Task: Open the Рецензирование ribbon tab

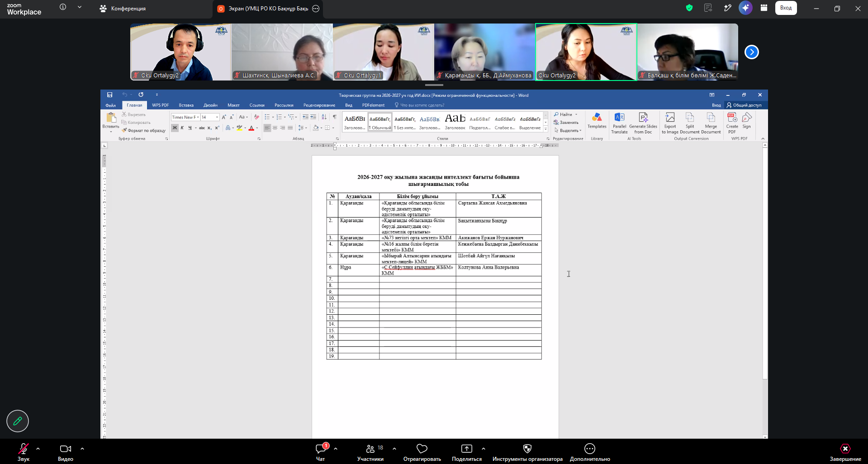Action: coord(319,105)
